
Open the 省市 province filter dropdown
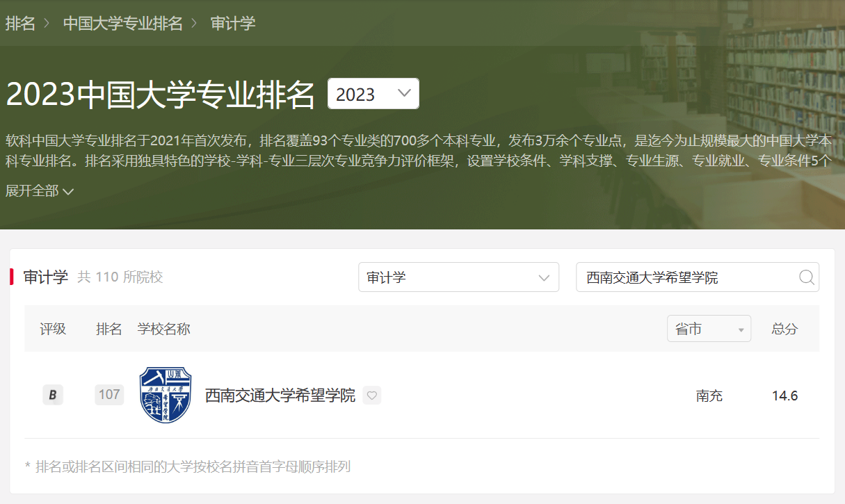click(x=709, y=329)
